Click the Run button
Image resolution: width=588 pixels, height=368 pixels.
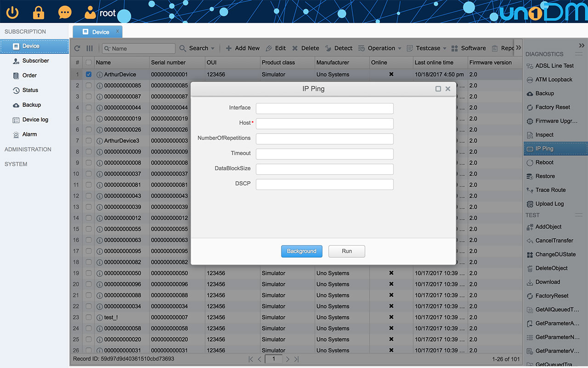tap(346, 251)
